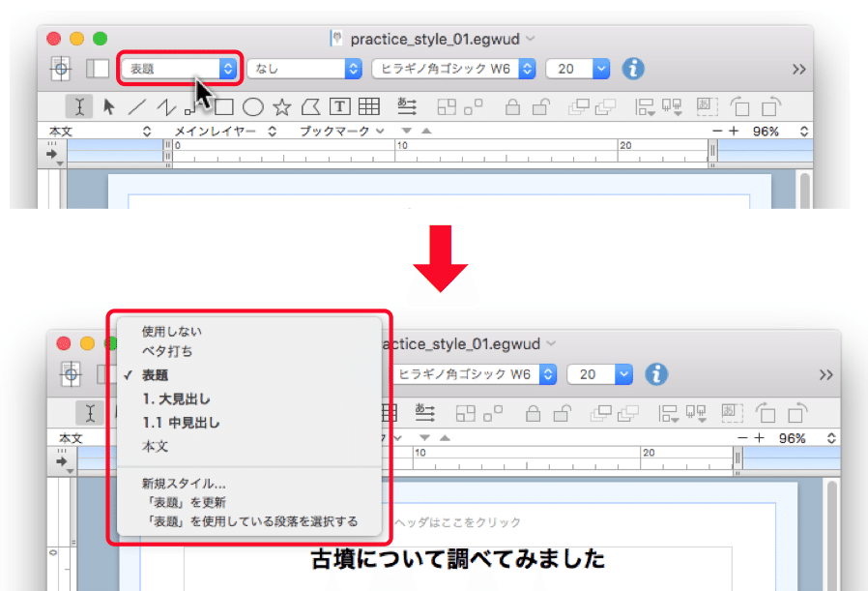This screenshot has height=591, width=868.
Task: Open the 本文 area selector in upper window
Action: pyautogui.click(x=100, y=132)
